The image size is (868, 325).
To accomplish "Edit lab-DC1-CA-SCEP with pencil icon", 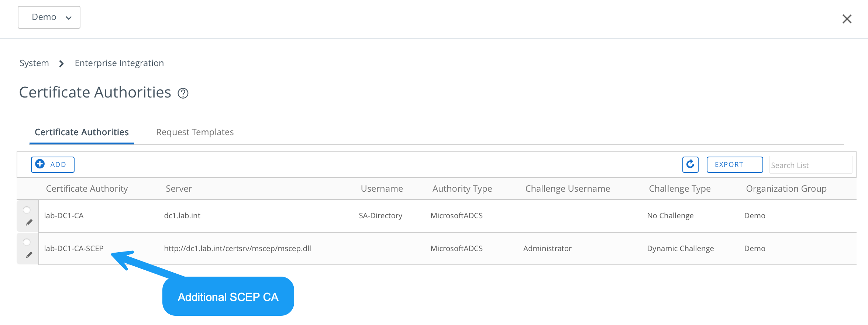I will [x=29, y=255].
